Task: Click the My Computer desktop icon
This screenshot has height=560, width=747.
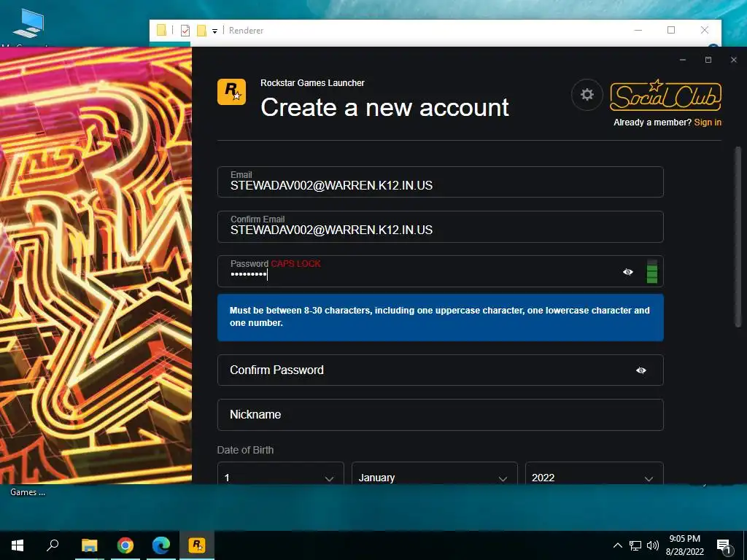Action: point(28,24)
